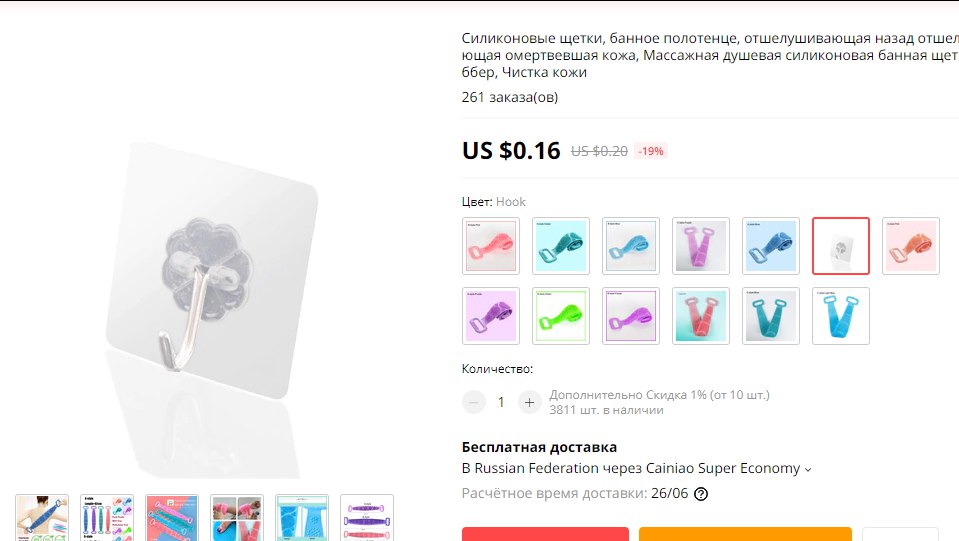Increase quantity with the plus button
This screenshot has height=541, width=959.
(x=529, y=402)
